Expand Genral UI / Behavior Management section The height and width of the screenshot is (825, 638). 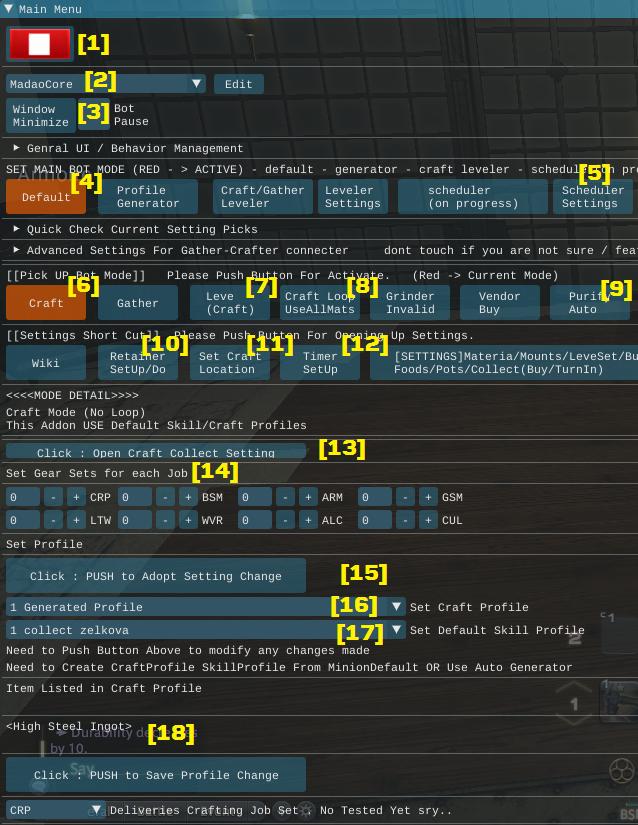click(x=17, y=148)
